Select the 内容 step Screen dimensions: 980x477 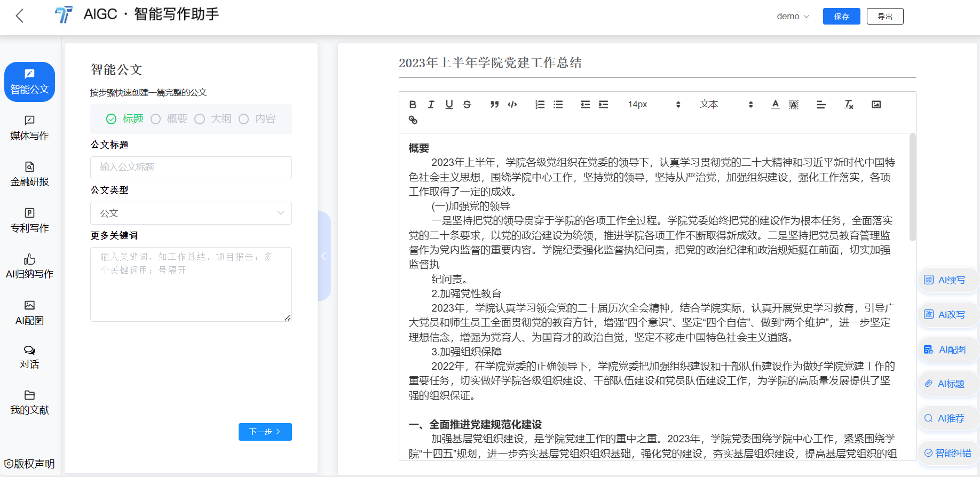coord(257,119)
